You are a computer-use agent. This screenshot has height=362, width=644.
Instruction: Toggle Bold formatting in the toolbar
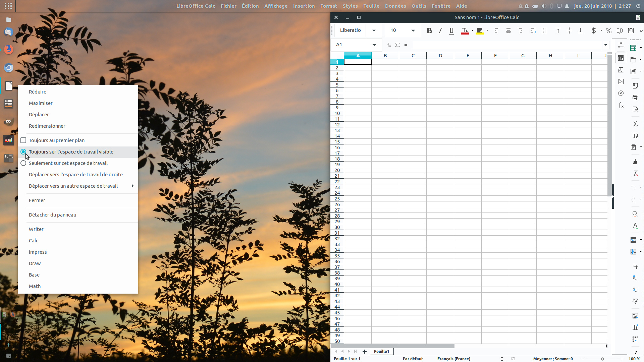coord(429,31)
